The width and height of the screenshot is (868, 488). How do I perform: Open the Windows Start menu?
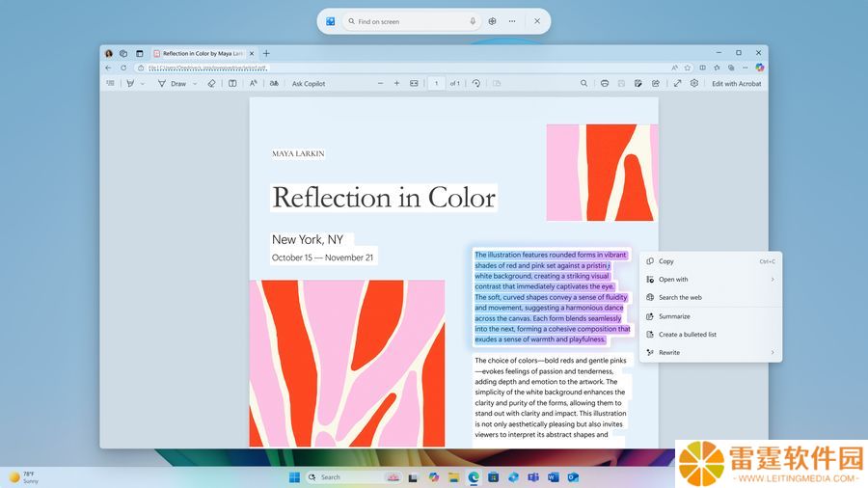point(294,477)
